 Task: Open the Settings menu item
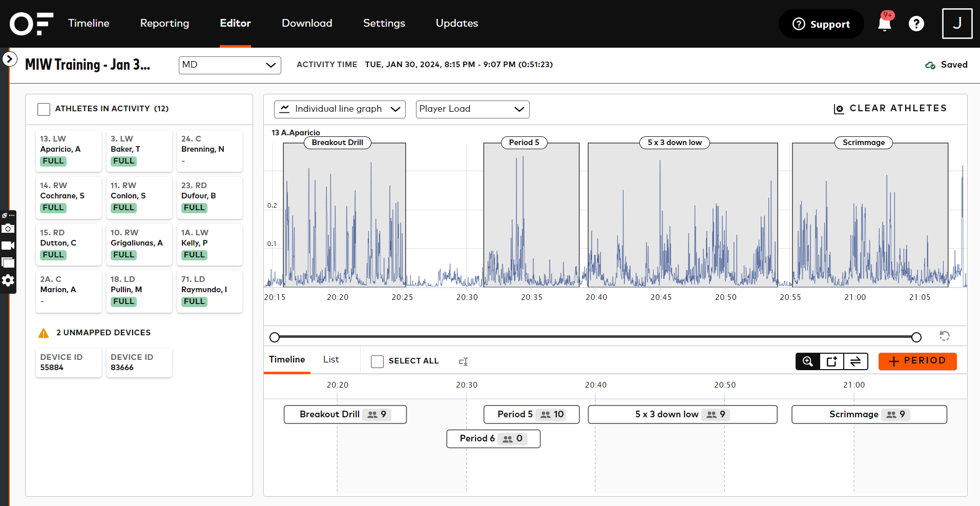(384, 23)
